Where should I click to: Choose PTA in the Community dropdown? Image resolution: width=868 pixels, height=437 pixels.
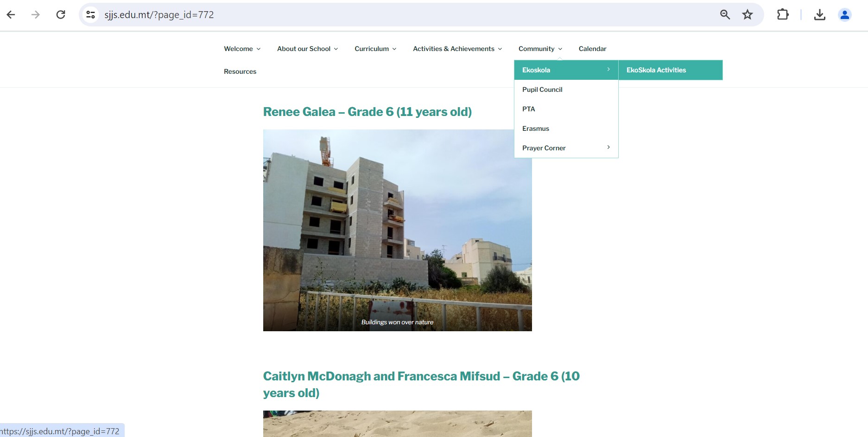529,109
